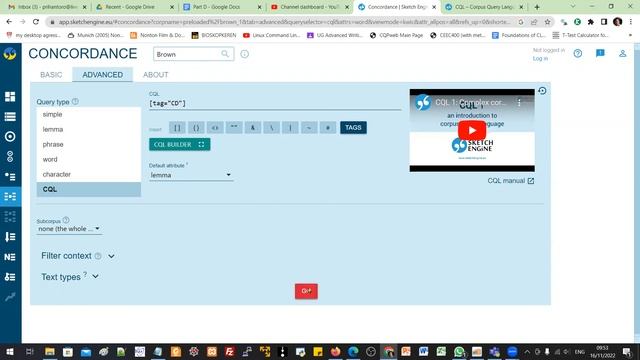Screen dimensions: 640x360
Task: Choose CQL query type
Action: (x=89, y=189)
